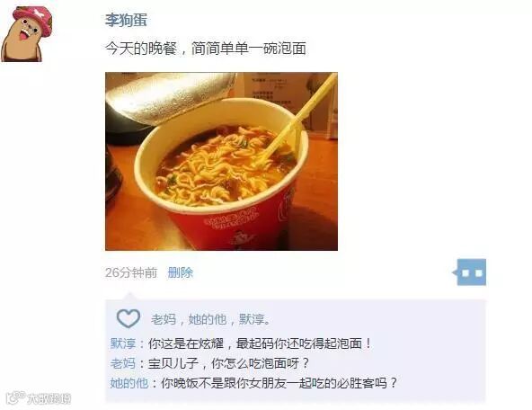Viewport: 532px width, 410px height.
Task: Click commenter name 老妈 in comments
Action: coord(122,363)
